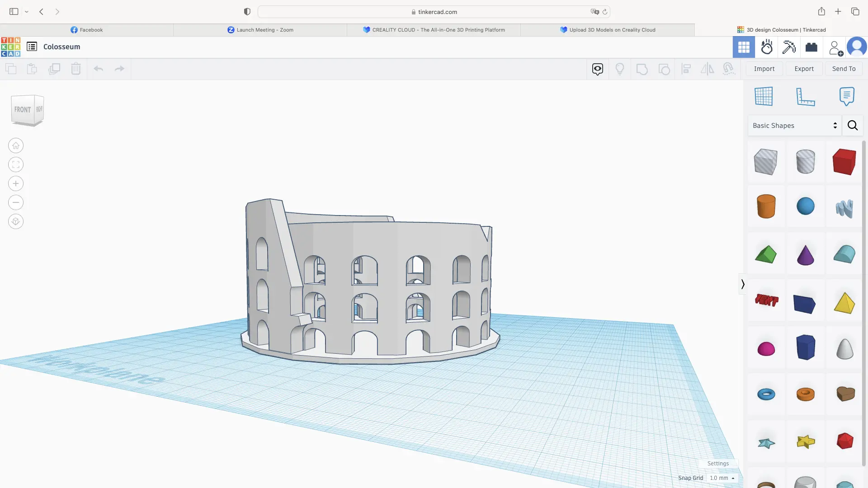Click the Copy tool in toolbar
This screenshot has width=868, height=488.
[x=11, y=69]
